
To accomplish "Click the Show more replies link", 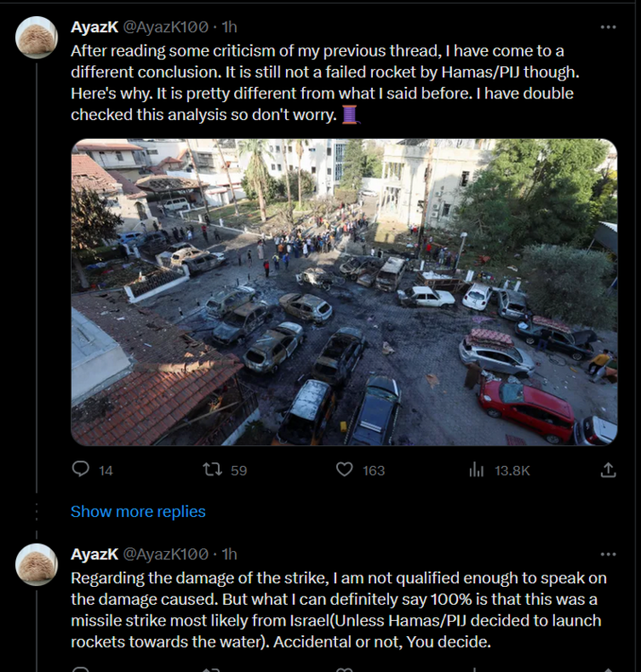I will coord(138,512).
